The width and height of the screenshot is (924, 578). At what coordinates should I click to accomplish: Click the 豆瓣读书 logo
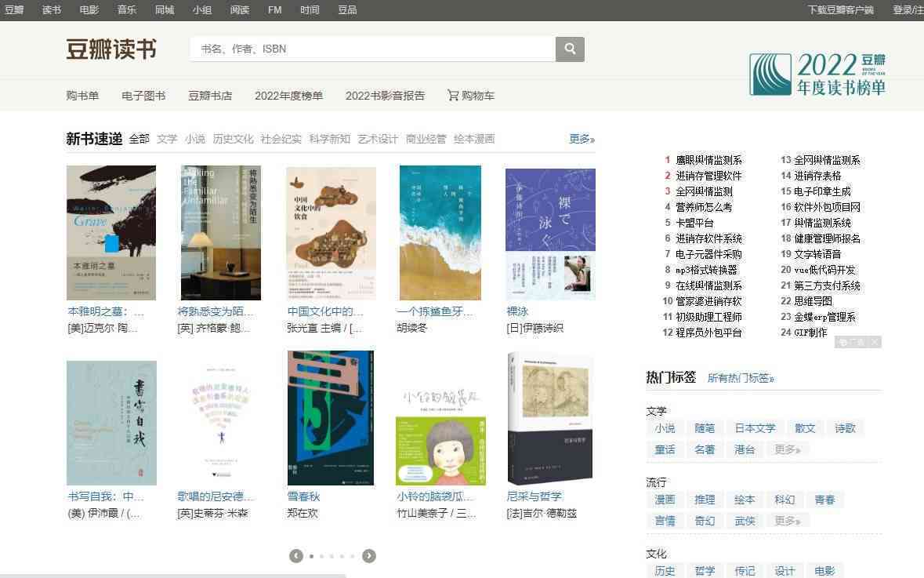111,49
